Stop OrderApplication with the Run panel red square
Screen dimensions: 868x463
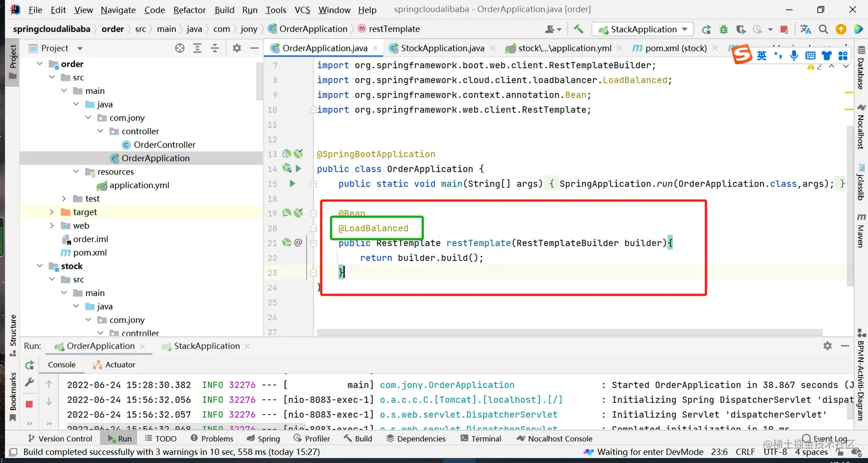pos(29,404)
